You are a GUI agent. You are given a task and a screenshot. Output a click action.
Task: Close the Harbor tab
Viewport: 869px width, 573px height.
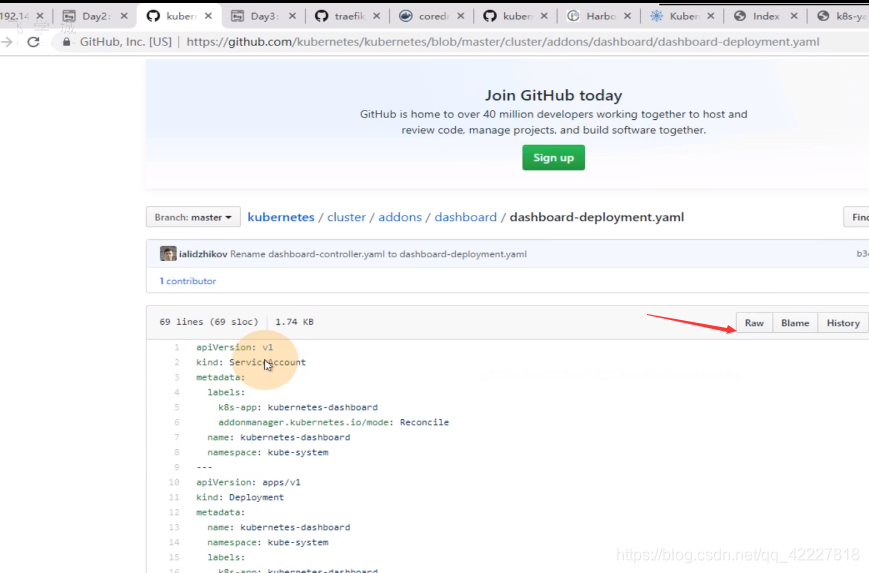click(627, 16)
